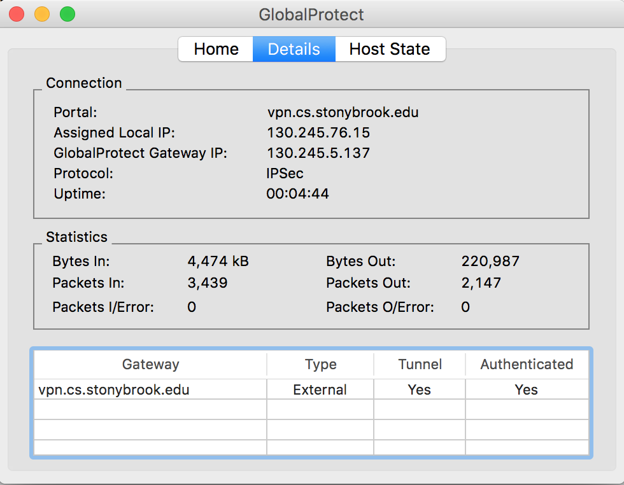The image size is (624, 485).
Task: Click the Gateway column header
Action: [150, 364]
